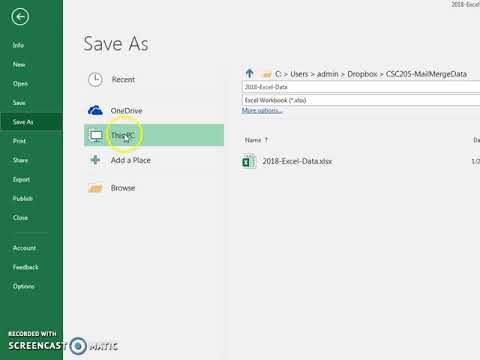
Task: Click the Add a Place plus icon
Action: coord(95,160)
